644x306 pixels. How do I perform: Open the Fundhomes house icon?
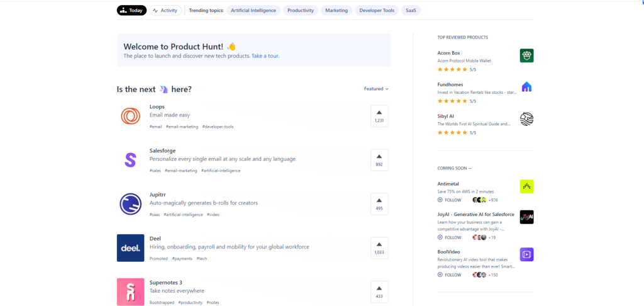[x=526, y=87]
